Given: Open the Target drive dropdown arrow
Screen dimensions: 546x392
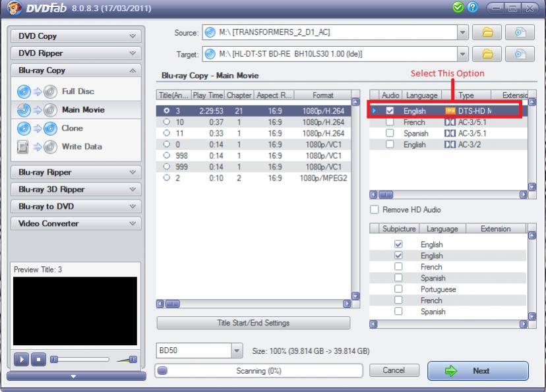Looking at the screenshot, I should (x=462, y=54).
